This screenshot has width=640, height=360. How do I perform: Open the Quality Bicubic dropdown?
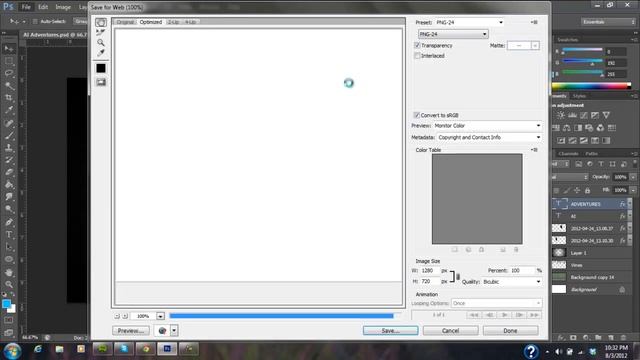tap(512, 282)
